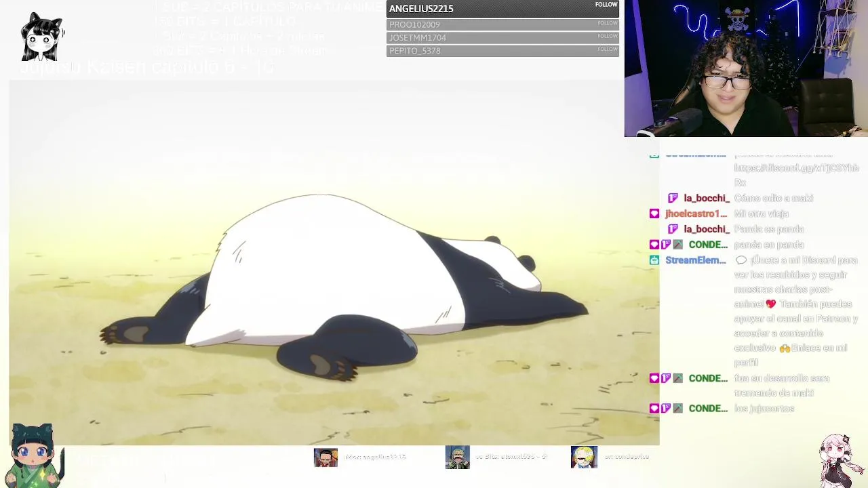The width and height of the screenshot is (868, 488).
Task: Click the jhoelcastro1 username in chat
Action: pyautogui.click(x=696, y=213)
